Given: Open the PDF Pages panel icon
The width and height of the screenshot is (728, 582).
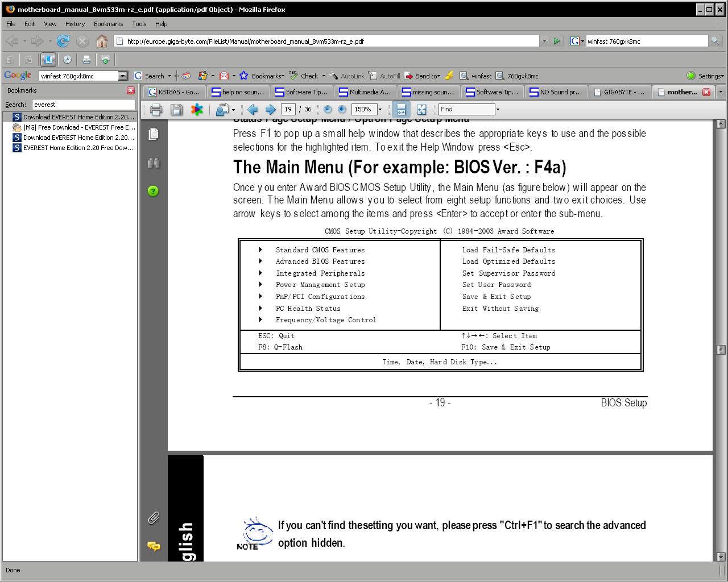Looking at the screenshot, I should coord(153,134).
